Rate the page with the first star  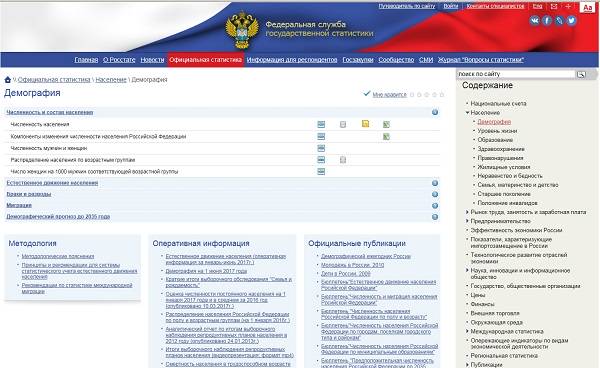click(x=412, y=94)
